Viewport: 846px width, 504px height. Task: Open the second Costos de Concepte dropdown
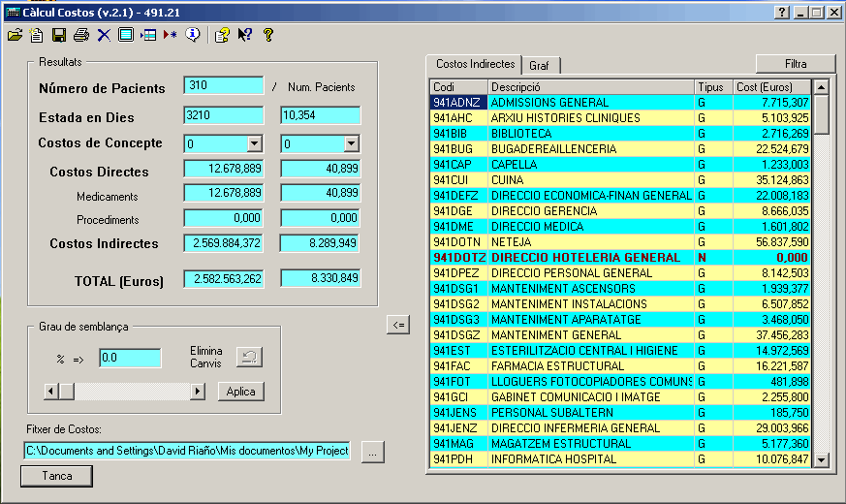pos(352,143)
